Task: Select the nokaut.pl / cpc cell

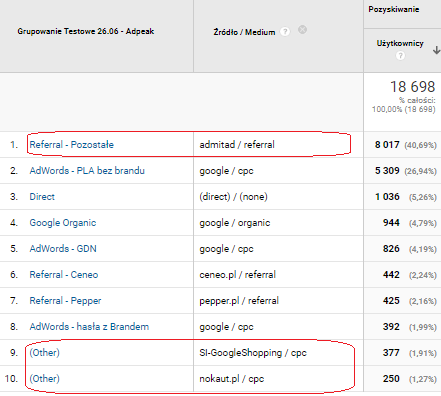Action: [232, 379]
